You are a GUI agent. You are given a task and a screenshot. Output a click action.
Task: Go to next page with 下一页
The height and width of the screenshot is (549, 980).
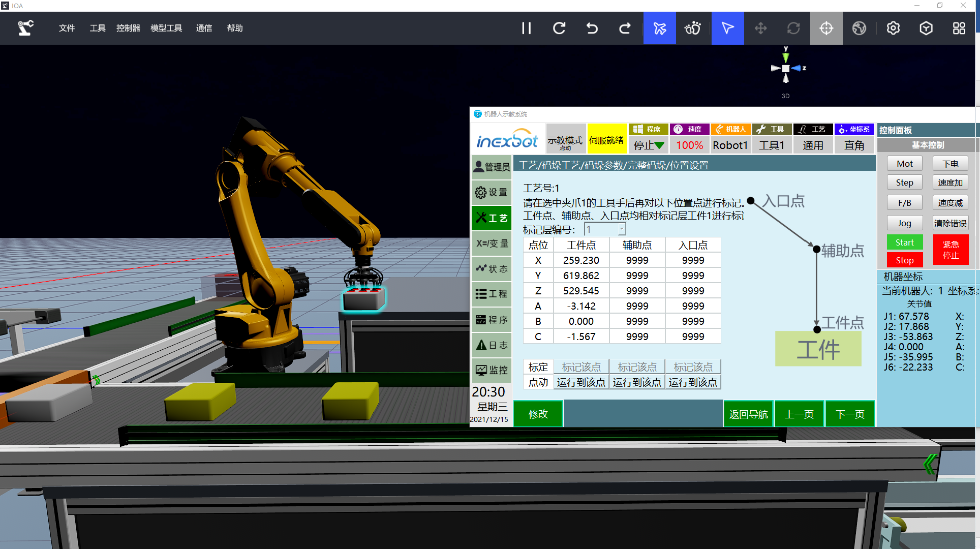(x=850, y=414)
